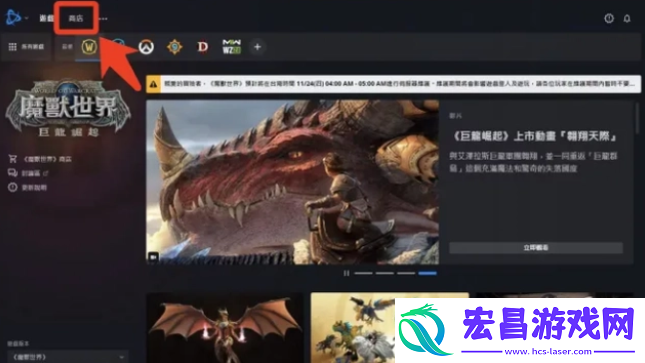This screenshot has height=363, width=645.
Task: Select the highlighted fourth carousel indicator
Action: pos(427,273)
